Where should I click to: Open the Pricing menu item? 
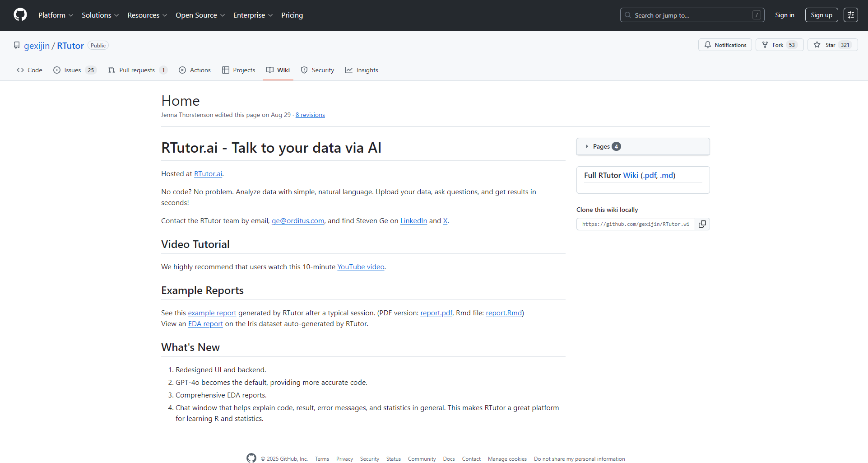click(x=292, y=15)
